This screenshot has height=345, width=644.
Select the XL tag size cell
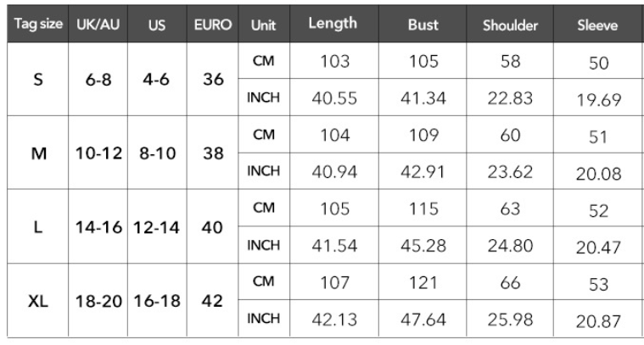click(37, 301)
